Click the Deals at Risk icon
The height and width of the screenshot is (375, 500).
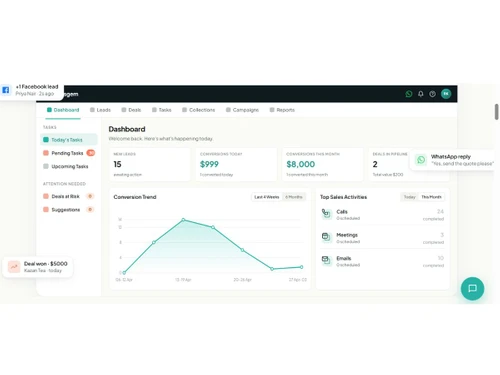[46, 196]
